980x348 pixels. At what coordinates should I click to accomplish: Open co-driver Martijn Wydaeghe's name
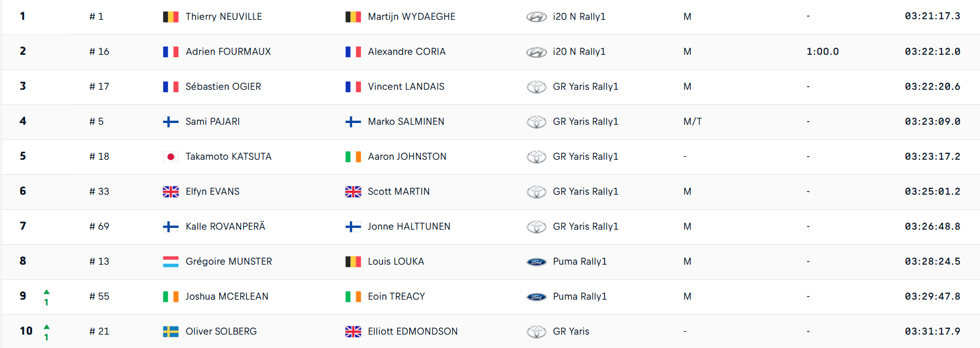411,16
